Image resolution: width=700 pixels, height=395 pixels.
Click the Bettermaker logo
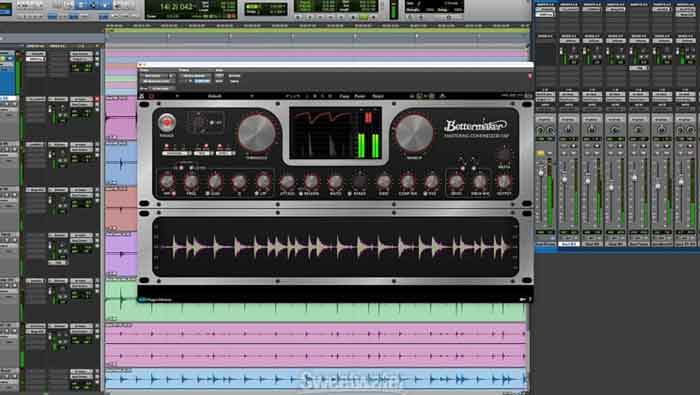476,125
